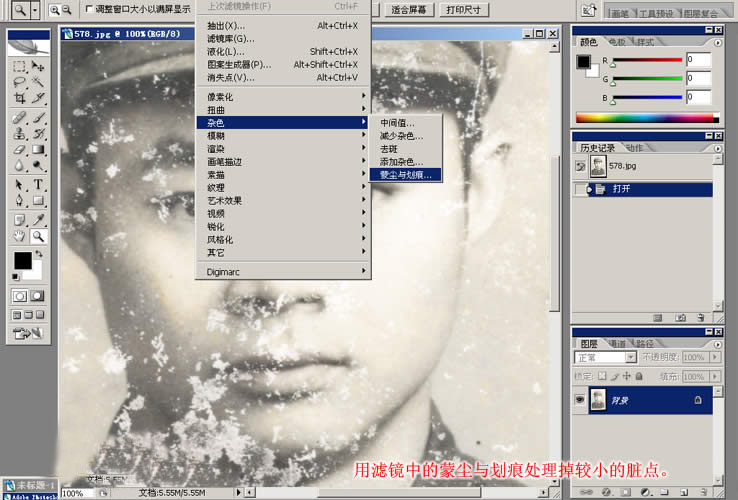The image size is (738, 500).
Task: Toggle history brush source for 578.jpg snapshot
Action: [x=581, y=167]
